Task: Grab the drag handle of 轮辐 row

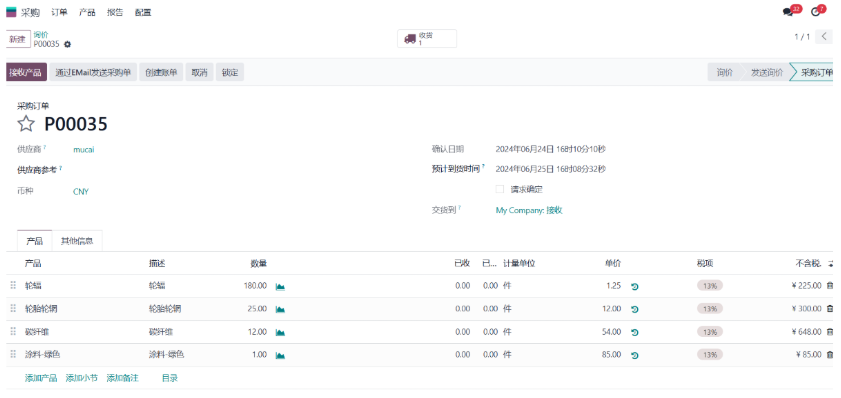Action: [x=13, y=286]
